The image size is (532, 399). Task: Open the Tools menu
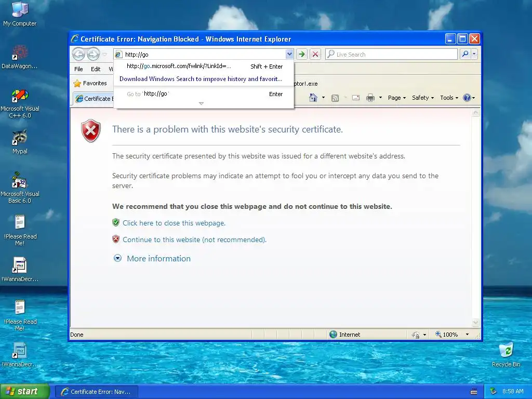coord(449,98)
